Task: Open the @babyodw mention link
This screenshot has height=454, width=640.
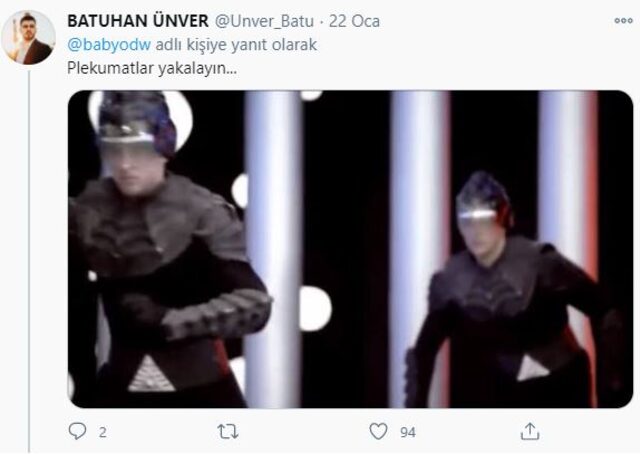Action: (x=109, y=45)
